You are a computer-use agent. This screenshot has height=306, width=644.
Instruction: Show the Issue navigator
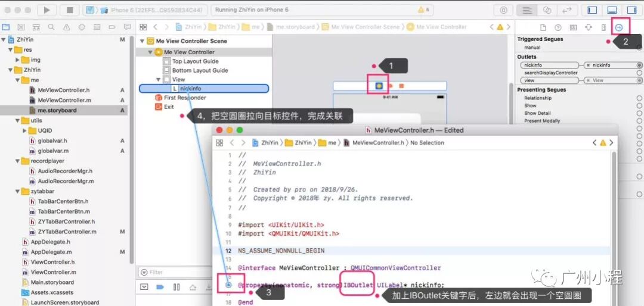67,27
